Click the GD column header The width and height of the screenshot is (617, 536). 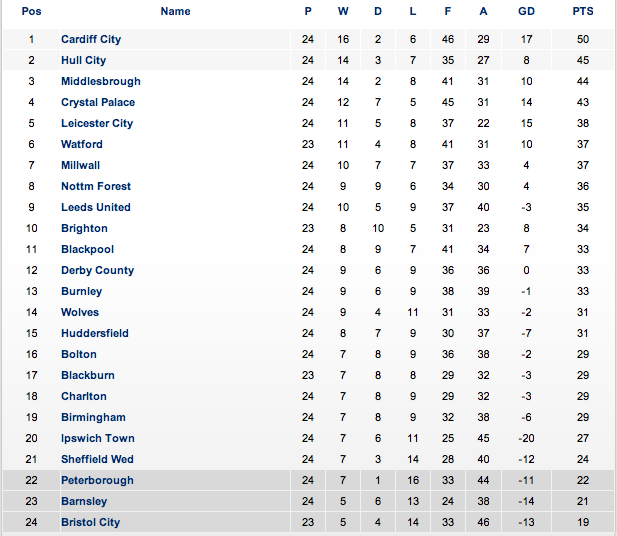click(x=526, y=12)
